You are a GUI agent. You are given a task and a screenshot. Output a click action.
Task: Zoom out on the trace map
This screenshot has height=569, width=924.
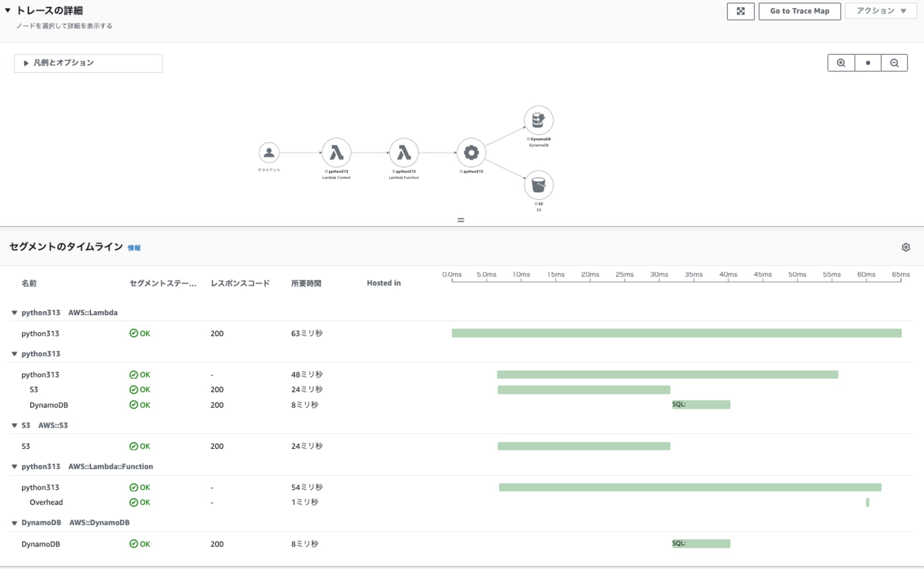[x=894, y=63]
